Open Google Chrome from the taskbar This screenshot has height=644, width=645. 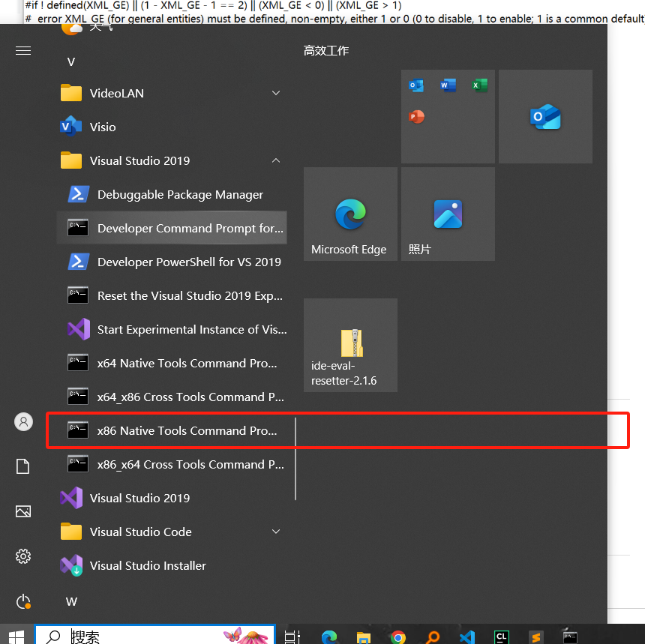tap(397, 637)
